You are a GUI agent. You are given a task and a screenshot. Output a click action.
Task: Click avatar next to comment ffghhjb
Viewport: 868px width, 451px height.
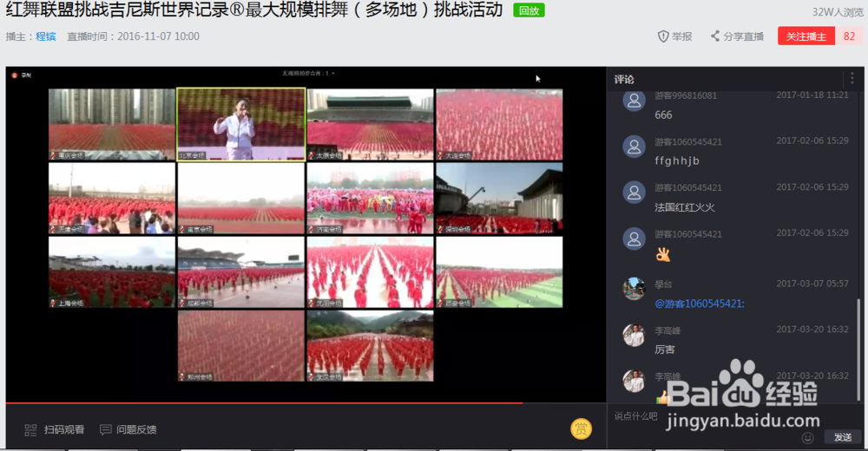[634, 147]
